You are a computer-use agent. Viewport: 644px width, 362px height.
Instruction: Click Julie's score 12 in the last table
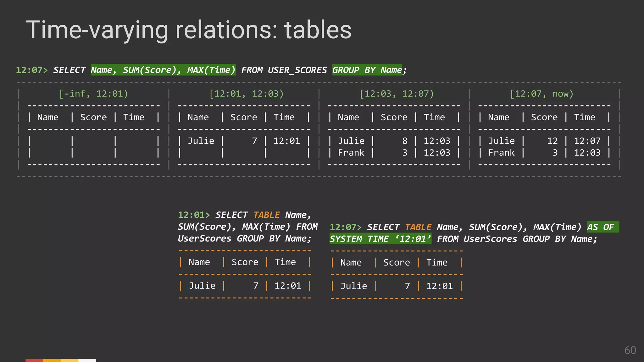(552, 141)
